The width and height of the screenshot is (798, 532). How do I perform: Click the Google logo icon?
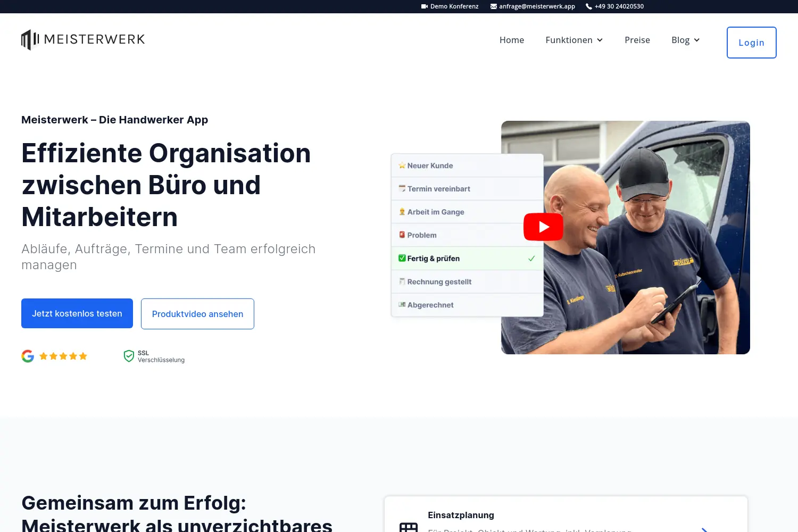point(28,356)
